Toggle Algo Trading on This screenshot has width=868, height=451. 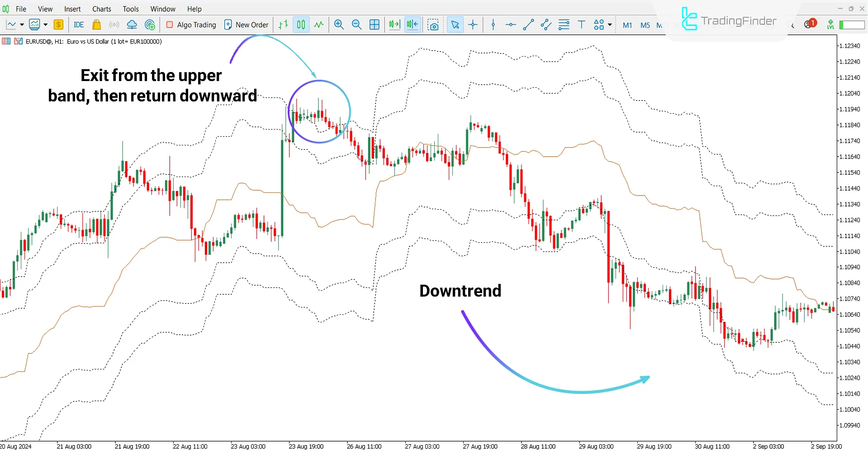pos(190,24)
